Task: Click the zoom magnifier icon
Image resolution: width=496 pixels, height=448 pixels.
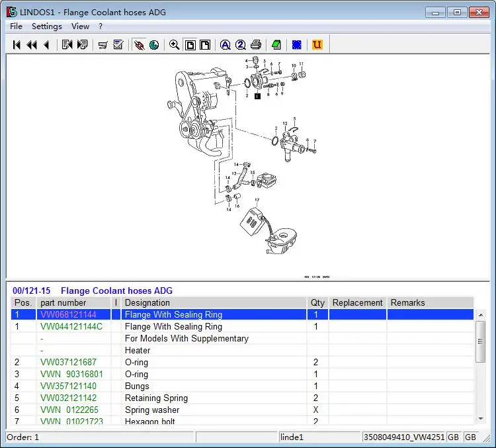Action: [x=174, y=45]
